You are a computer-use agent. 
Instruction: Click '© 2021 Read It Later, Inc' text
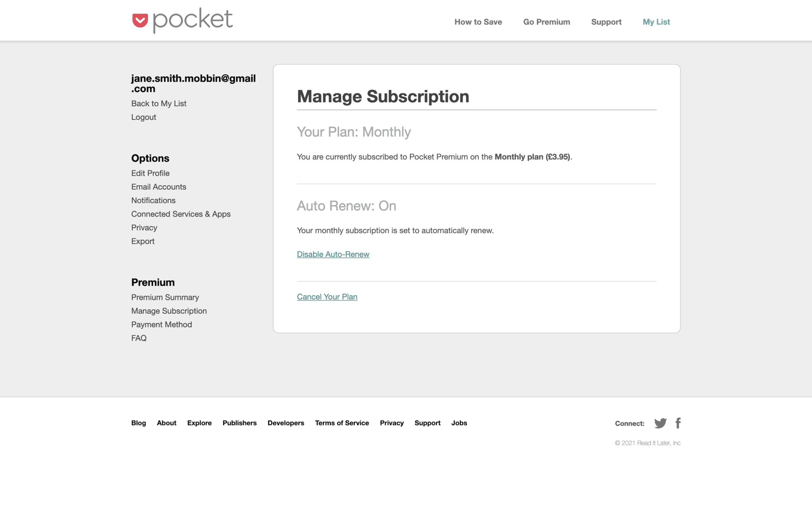pos(647,443)
